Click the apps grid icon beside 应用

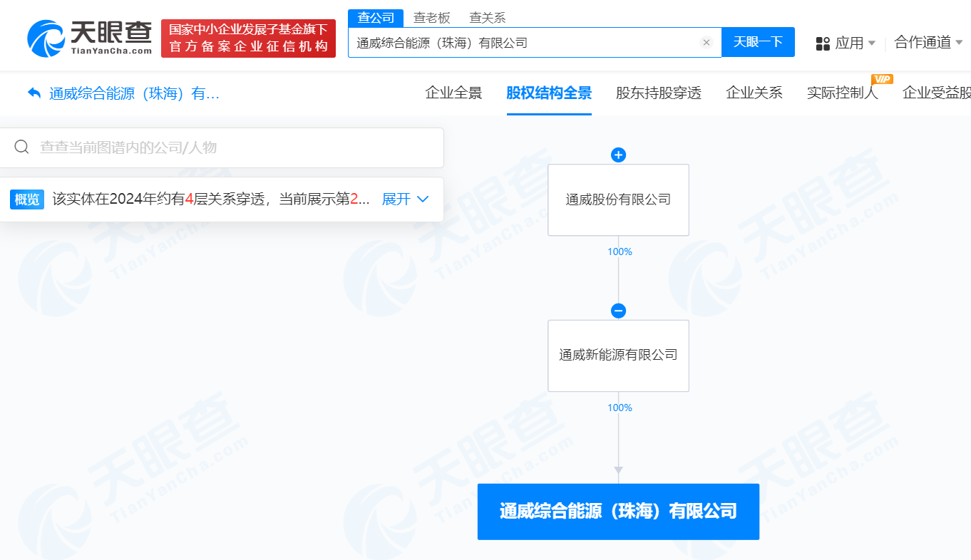[x=823, y=43]
